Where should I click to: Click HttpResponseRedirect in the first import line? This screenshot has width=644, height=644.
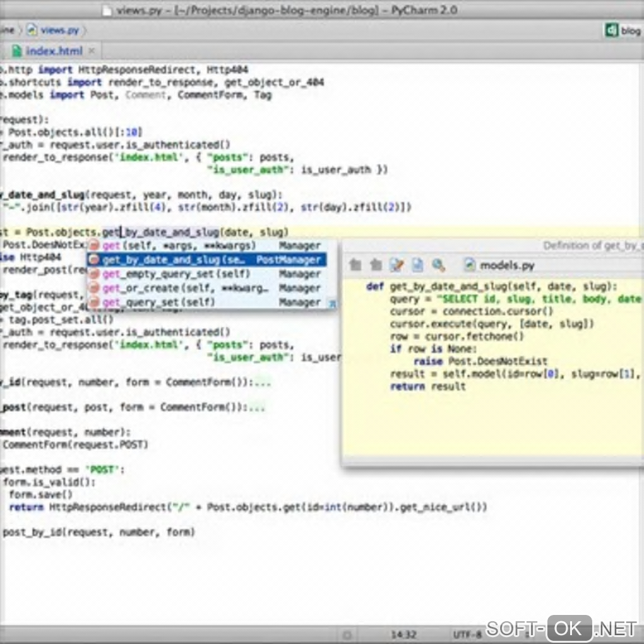point(137,69)
